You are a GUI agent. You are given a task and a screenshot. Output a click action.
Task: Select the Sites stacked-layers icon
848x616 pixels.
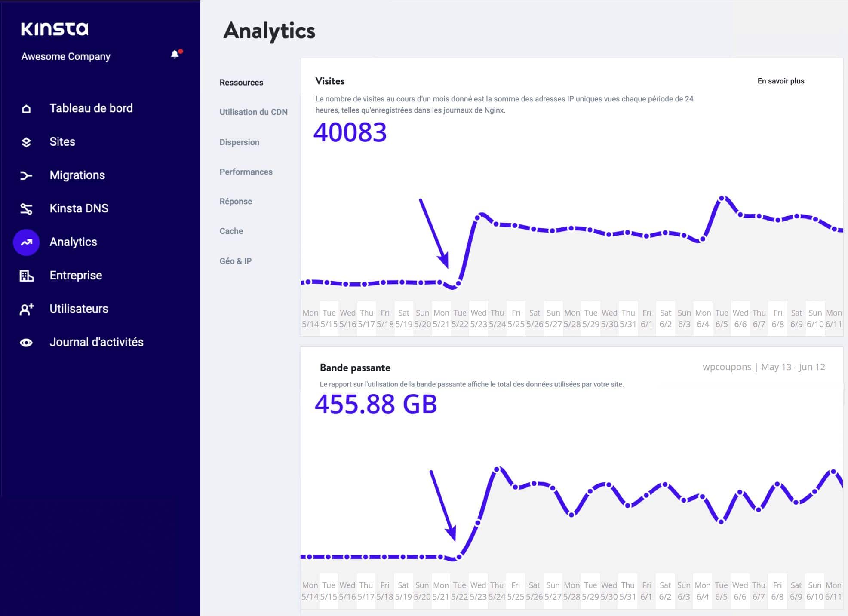26,142
